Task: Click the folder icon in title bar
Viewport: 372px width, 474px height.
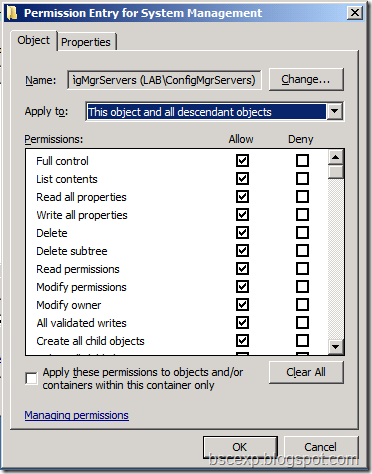Action: pyautogui.click(x=12, y=13)
